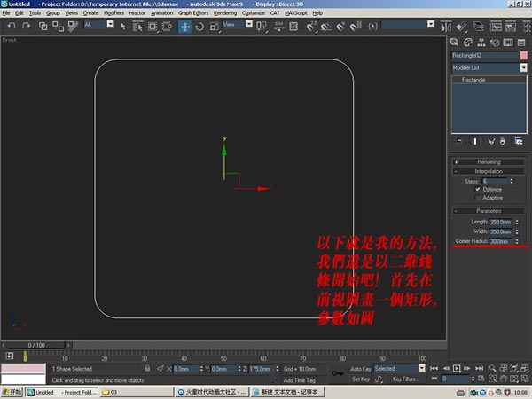This screenshot has width=532, height=399.
Task: Click Configure Modifier Sets icon
Action: tap(519, 141)
